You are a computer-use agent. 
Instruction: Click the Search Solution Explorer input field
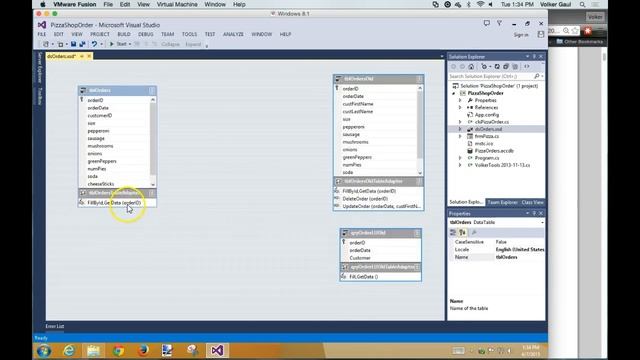(490, 76)
